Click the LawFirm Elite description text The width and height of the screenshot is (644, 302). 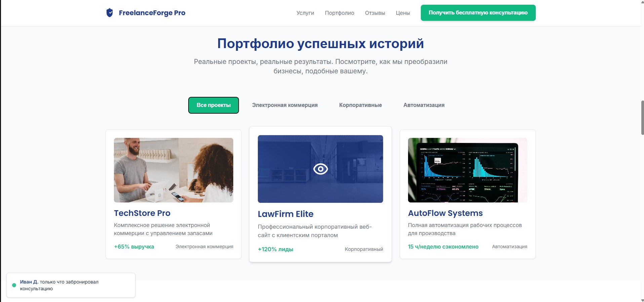click(x=315, y=231)
